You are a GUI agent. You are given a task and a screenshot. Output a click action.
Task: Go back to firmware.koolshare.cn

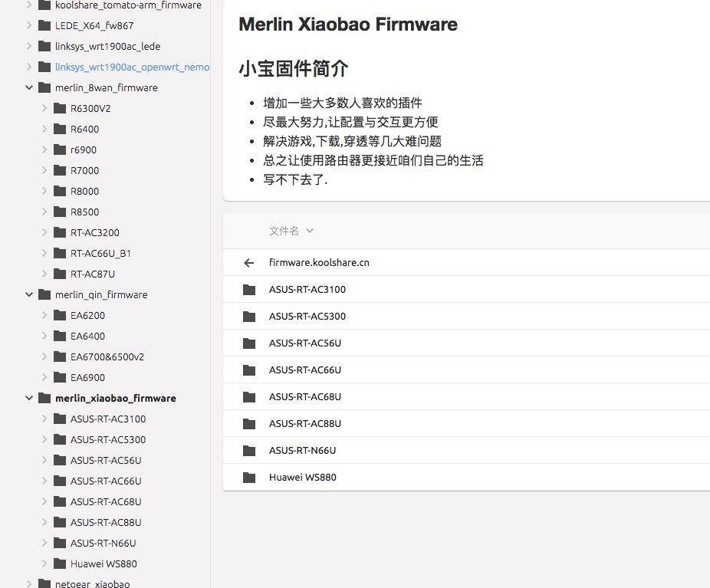[319, 262]
